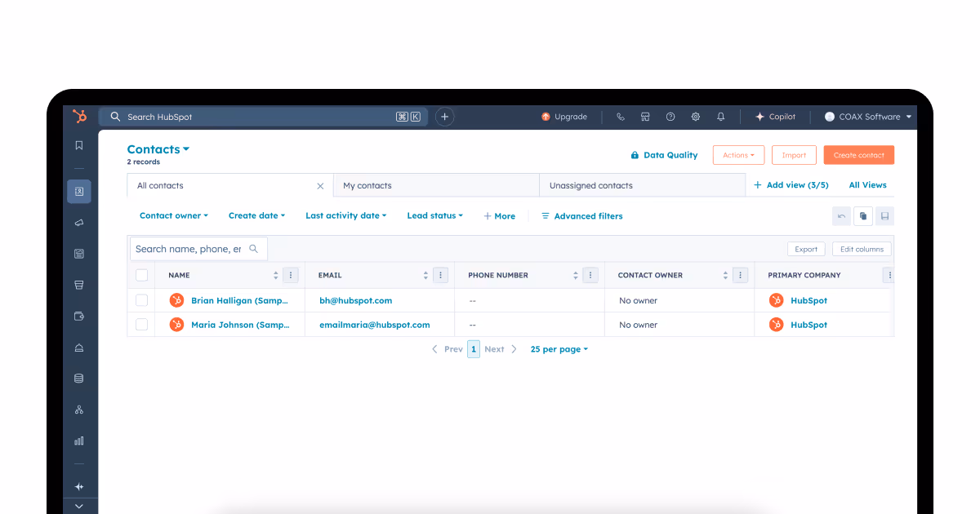980x514 pixels.
Task: Tick the select-all contacts checkbox
Action: [x=142, y=275]
